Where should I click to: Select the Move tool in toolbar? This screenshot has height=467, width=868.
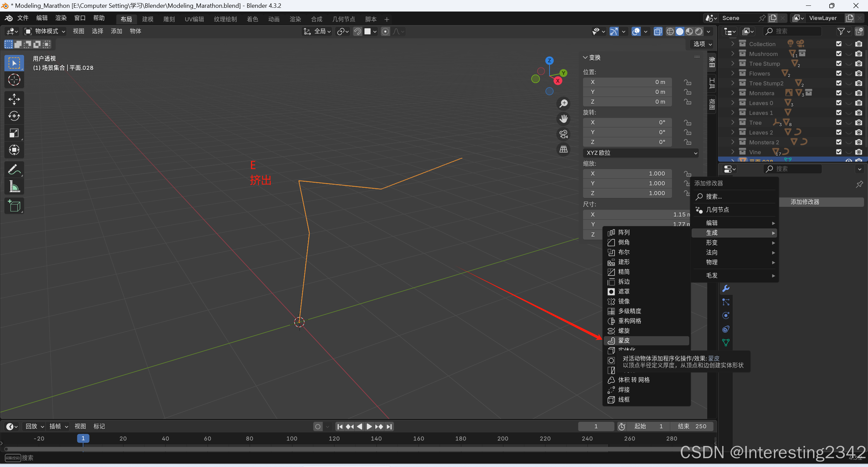click(14, 99)
